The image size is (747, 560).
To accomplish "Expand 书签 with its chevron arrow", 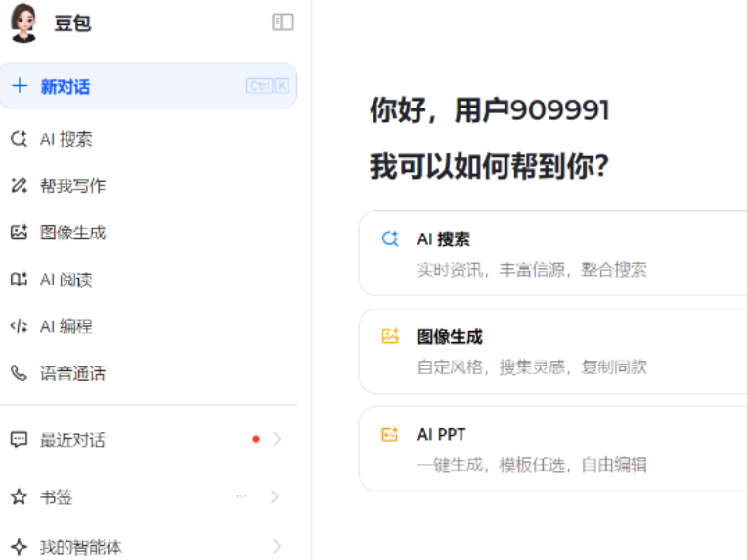I will (275, 496).
